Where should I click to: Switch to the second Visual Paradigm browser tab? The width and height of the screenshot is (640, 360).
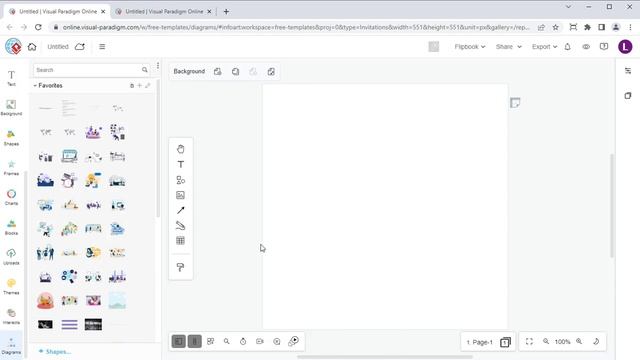[x=164, y=11]
